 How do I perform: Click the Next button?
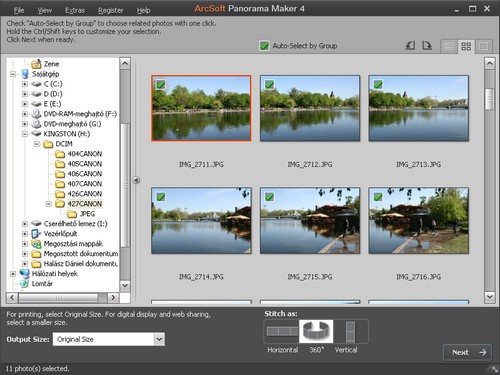467,352
